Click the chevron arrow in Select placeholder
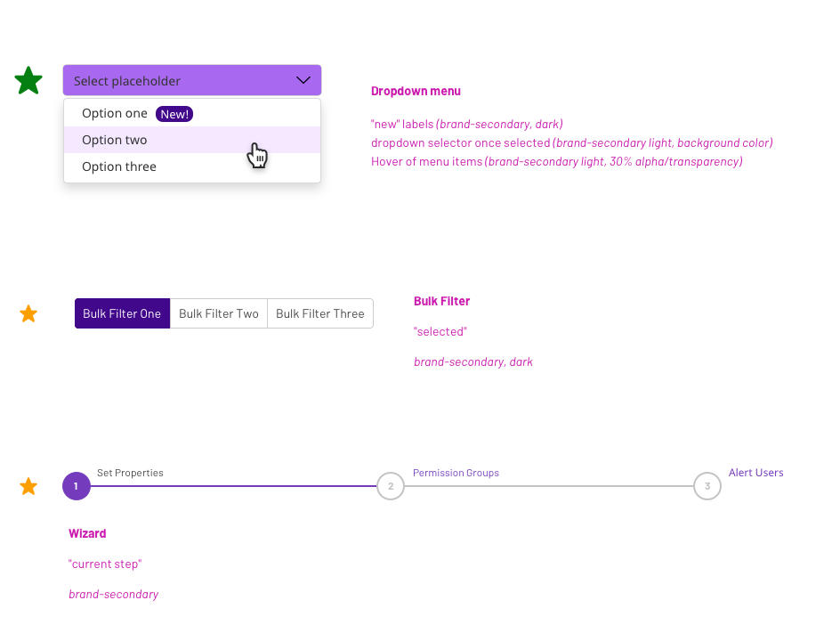 303,80
